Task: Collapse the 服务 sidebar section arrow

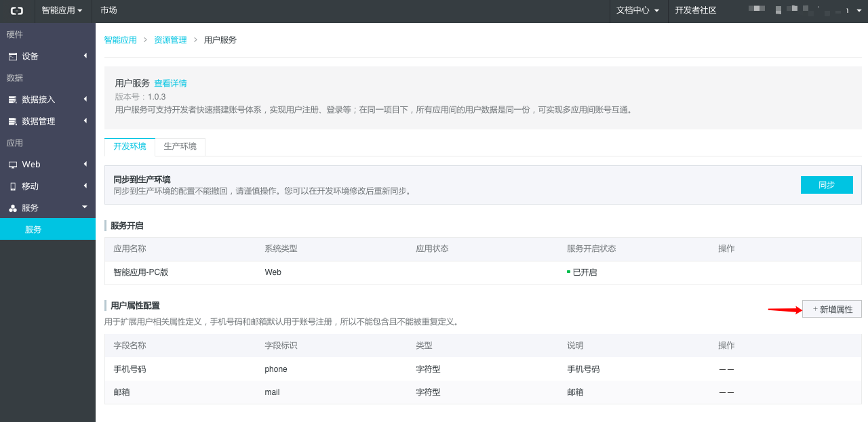Action: [x=85, y=207]
